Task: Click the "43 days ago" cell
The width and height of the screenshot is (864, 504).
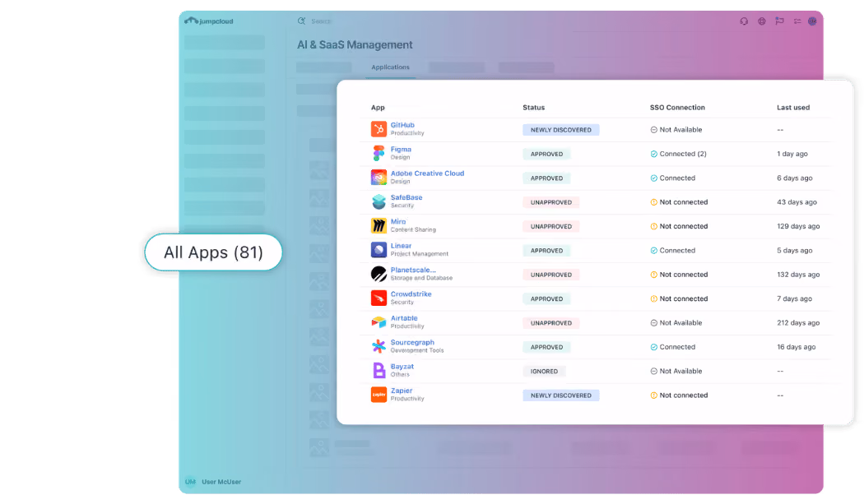Action: click(x=797, y=202)
